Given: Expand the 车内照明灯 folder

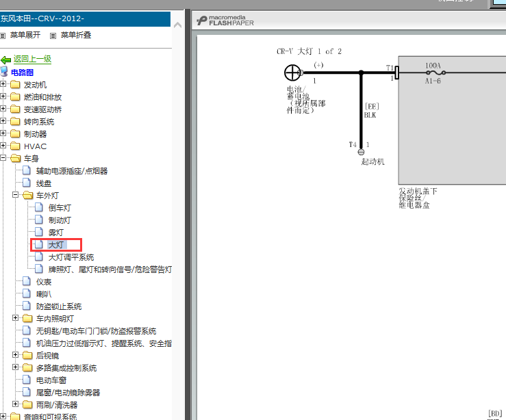Looking at the screenshot, I should coord(16,318).
